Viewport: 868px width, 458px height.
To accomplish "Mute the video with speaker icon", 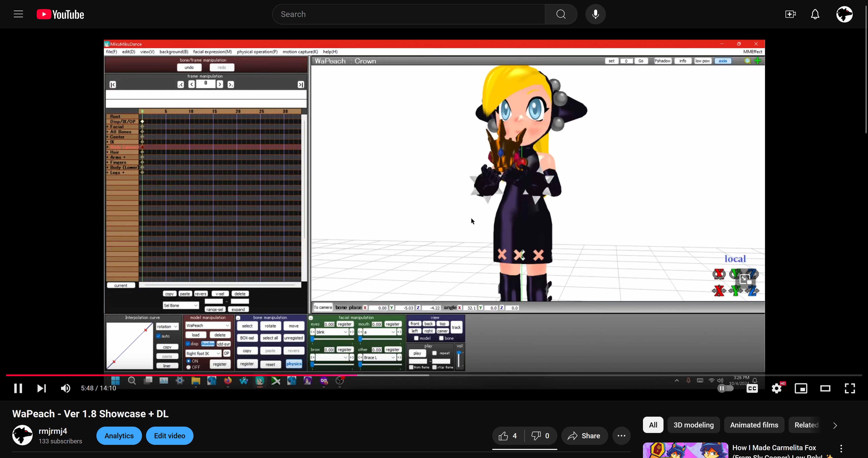I will pos(65,388).
